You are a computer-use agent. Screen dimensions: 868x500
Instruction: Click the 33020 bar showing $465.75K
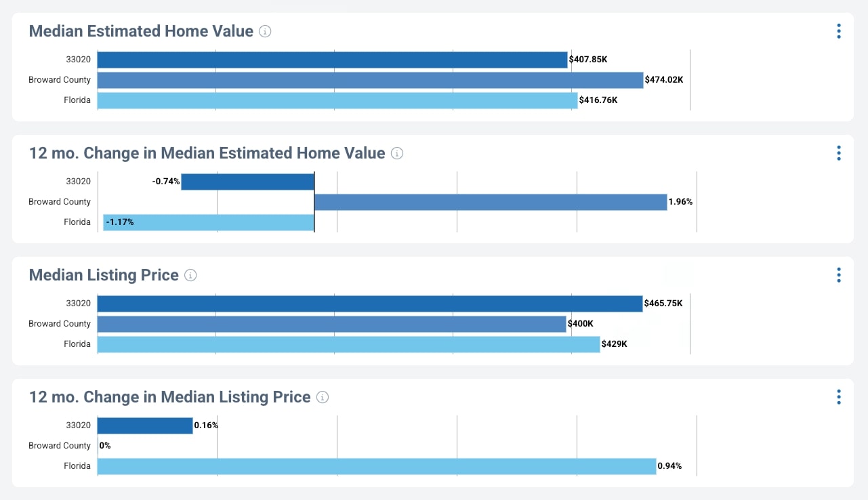click(x=370, y=304)
